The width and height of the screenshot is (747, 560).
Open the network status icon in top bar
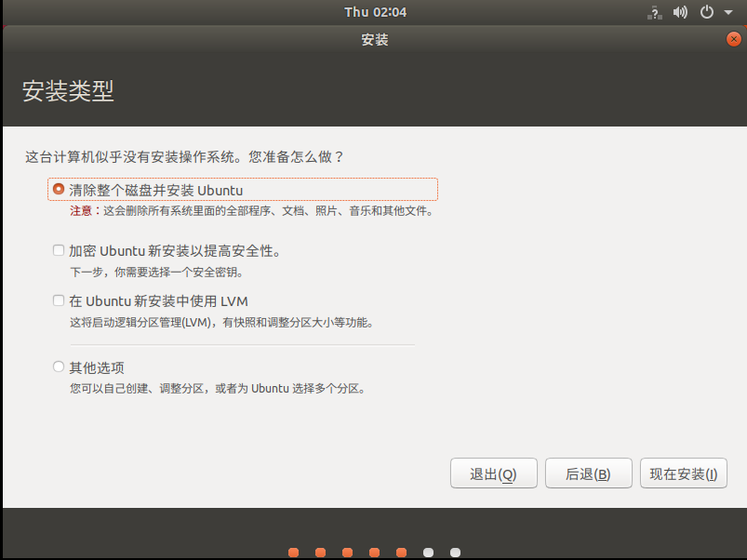tap(655, 12)
